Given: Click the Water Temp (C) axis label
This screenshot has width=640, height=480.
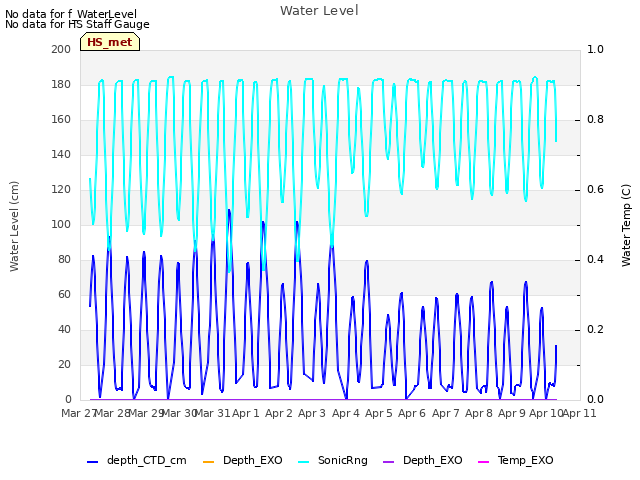Looking at the screenshot, I should (x=626, y=225).
